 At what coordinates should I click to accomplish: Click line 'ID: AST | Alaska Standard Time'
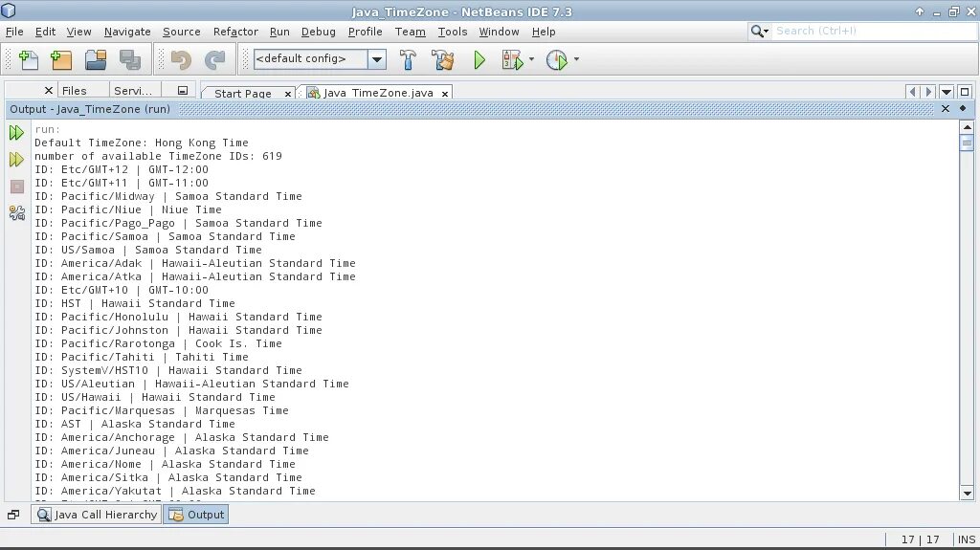pyautogui.click(x=134, y=424)
